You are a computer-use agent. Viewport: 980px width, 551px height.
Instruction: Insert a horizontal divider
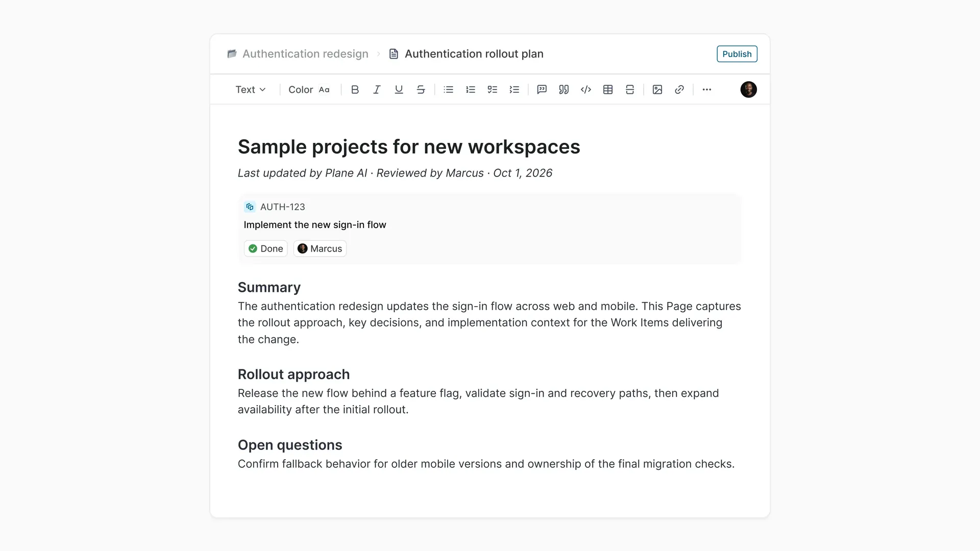click(629, 90)
